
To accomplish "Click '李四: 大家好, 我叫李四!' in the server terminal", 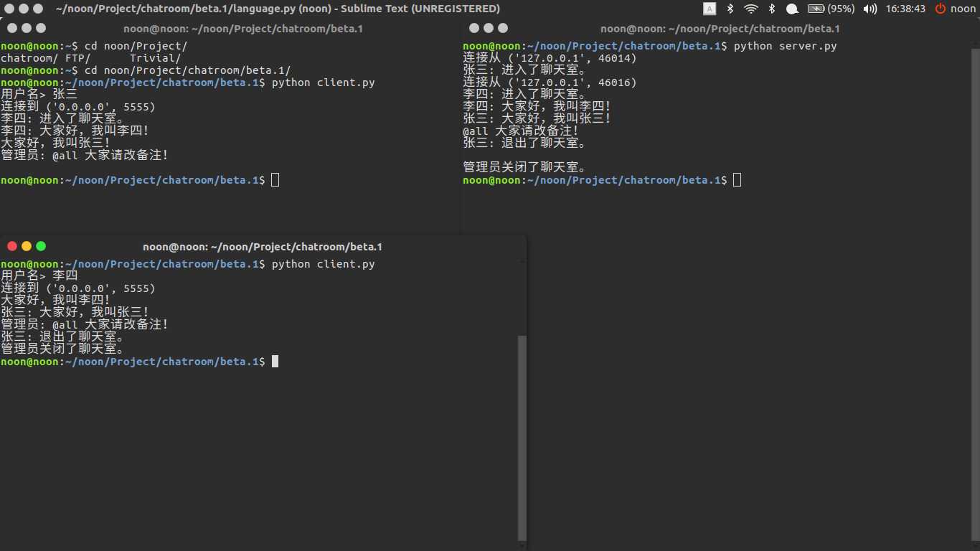I will tap(537, 107).
